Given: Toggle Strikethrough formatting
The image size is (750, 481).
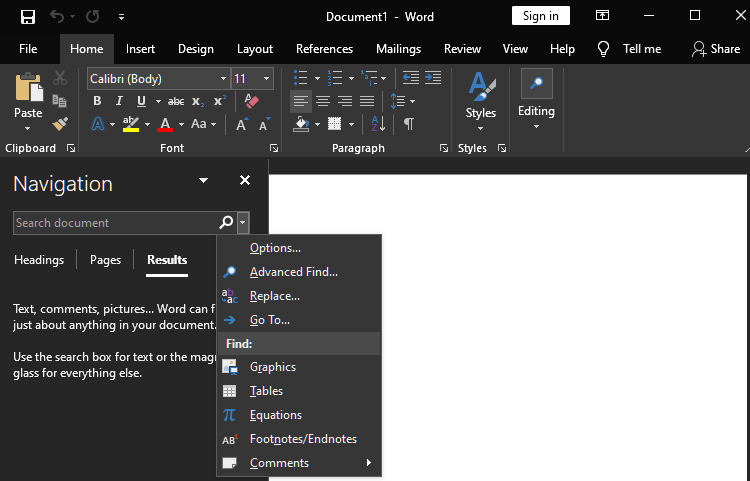Looking at the screenshot, I should pos(176,101).
